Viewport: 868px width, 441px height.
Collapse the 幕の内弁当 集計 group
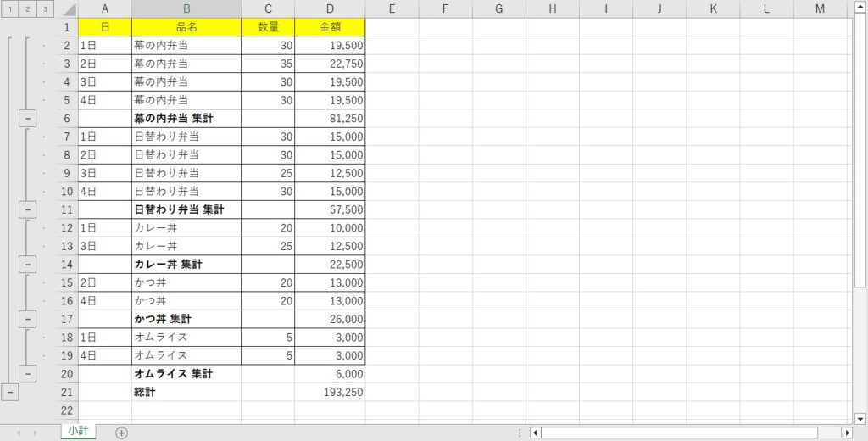click(27, 119)
